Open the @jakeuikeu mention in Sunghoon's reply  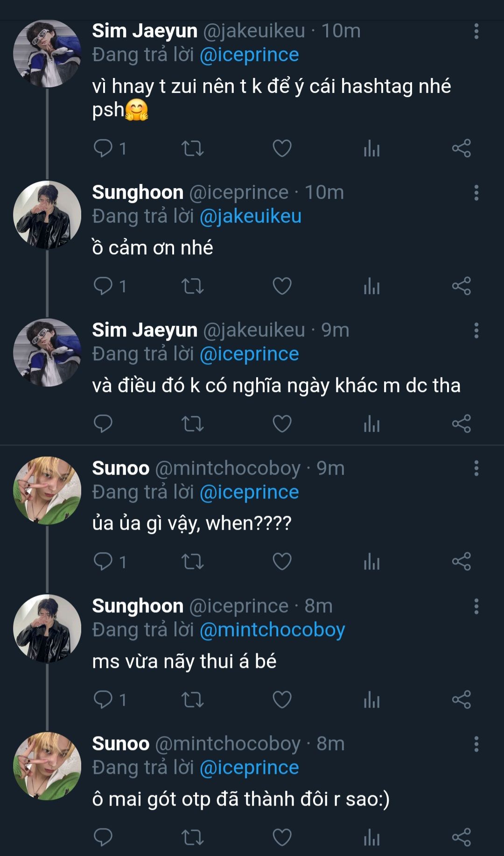coord(251,217)
